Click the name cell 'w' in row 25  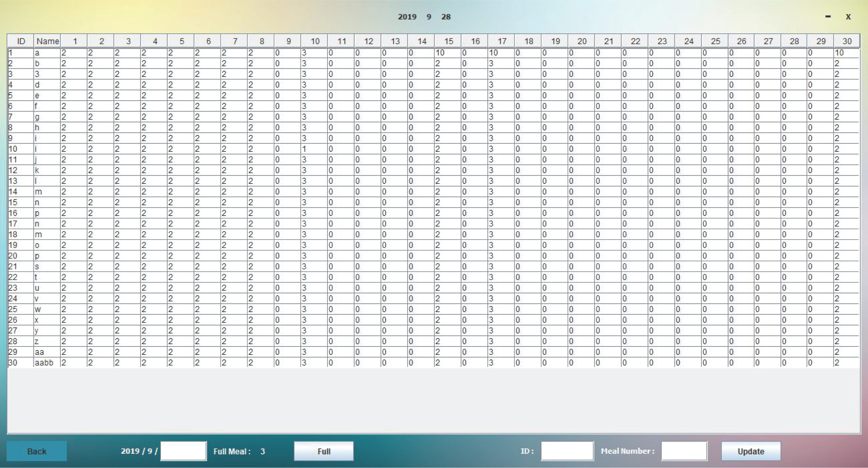coord(47,309)
